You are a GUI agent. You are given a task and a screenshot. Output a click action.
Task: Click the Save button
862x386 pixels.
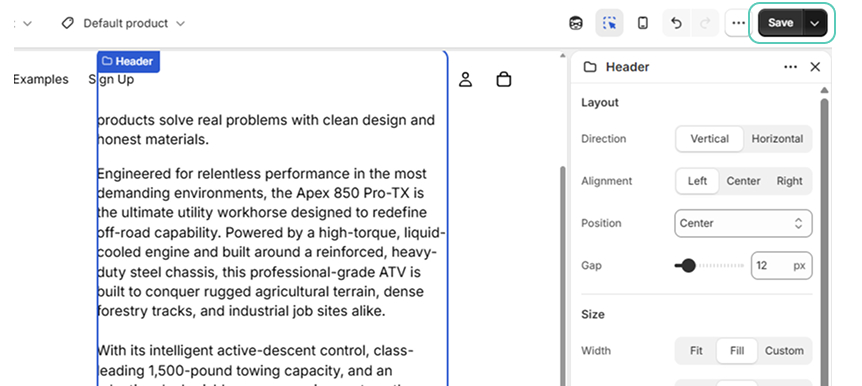tap(781, 23)
